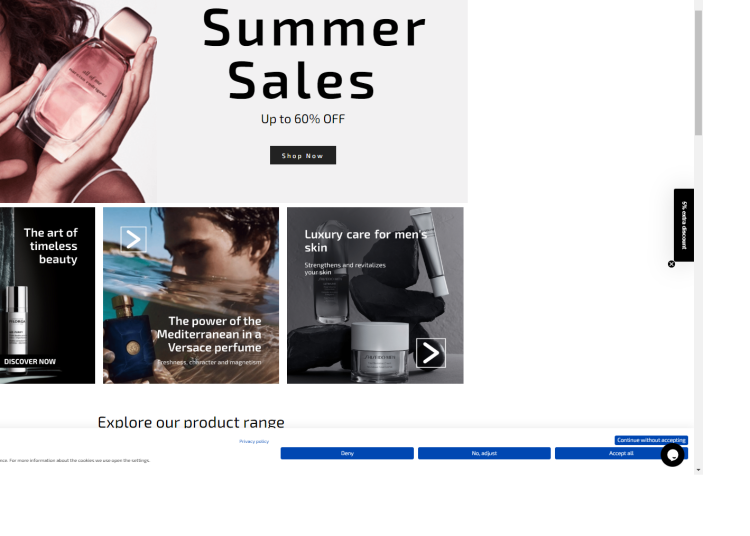Click the arrow icon on Shiseido men's banner
The image size is (750, 536).
tap(430, 353)
